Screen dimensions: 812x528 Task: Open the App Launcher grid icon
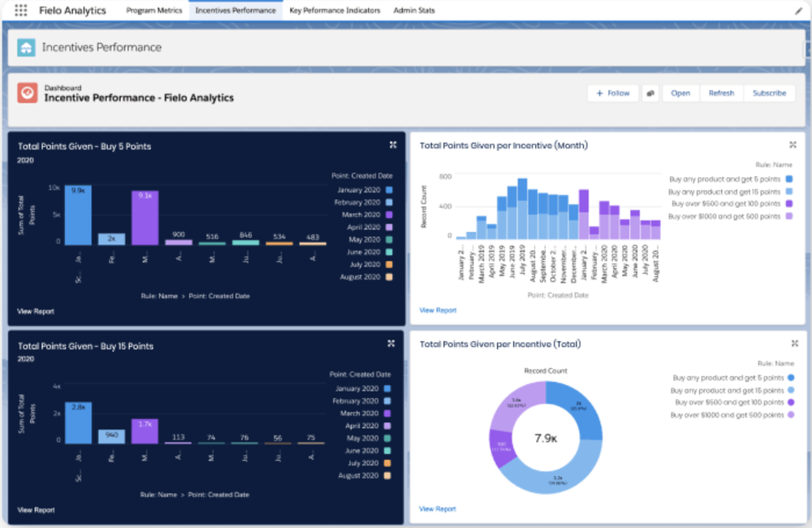21,11
